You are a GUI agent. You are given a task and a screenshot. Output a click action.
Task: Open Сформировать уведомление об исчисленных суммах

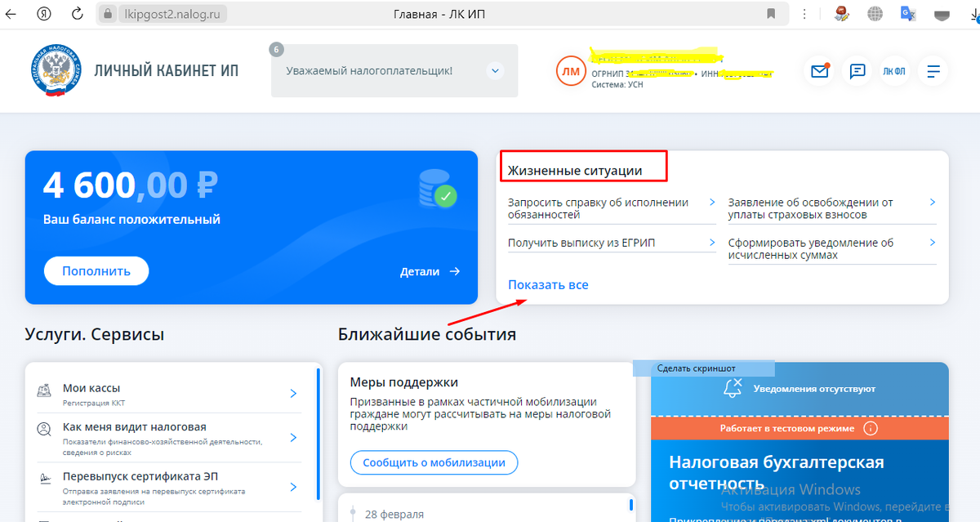tap(831, 248)
